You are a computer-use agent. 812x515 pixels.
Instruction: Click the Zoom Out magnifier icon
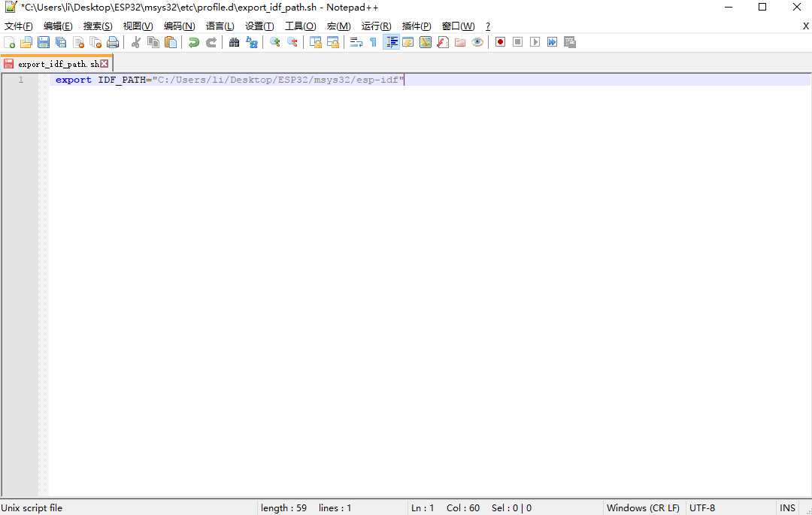(292, 42)
